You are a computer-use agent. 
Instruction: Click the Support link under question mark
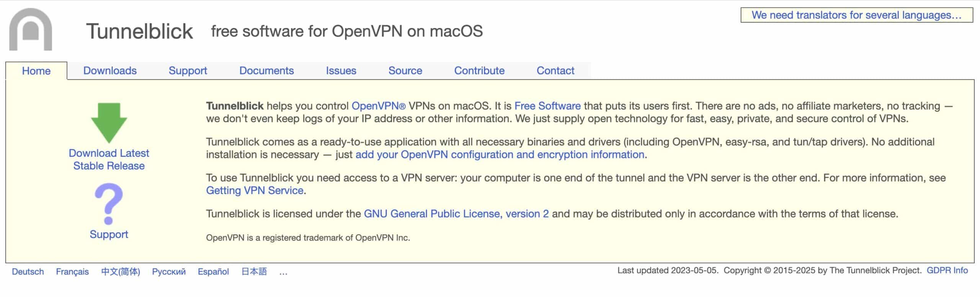[109, 234]
